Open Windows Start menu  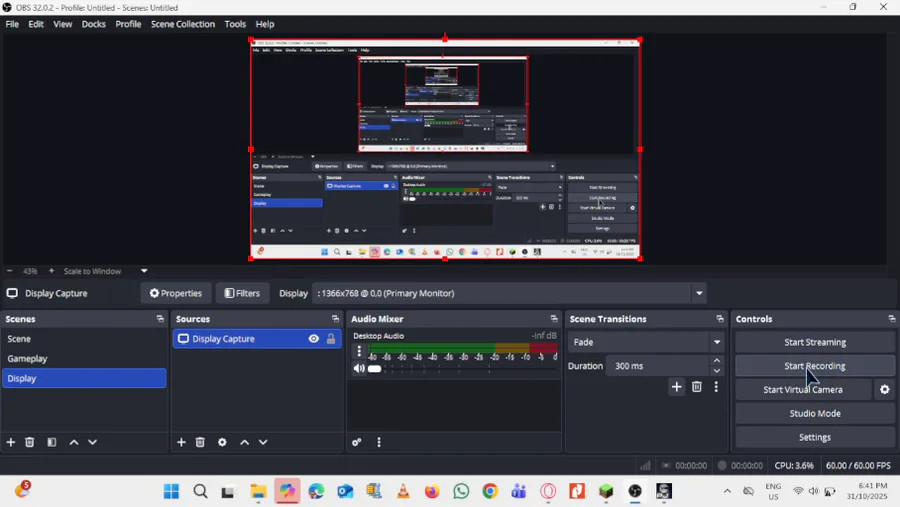(x=171, y=491)
